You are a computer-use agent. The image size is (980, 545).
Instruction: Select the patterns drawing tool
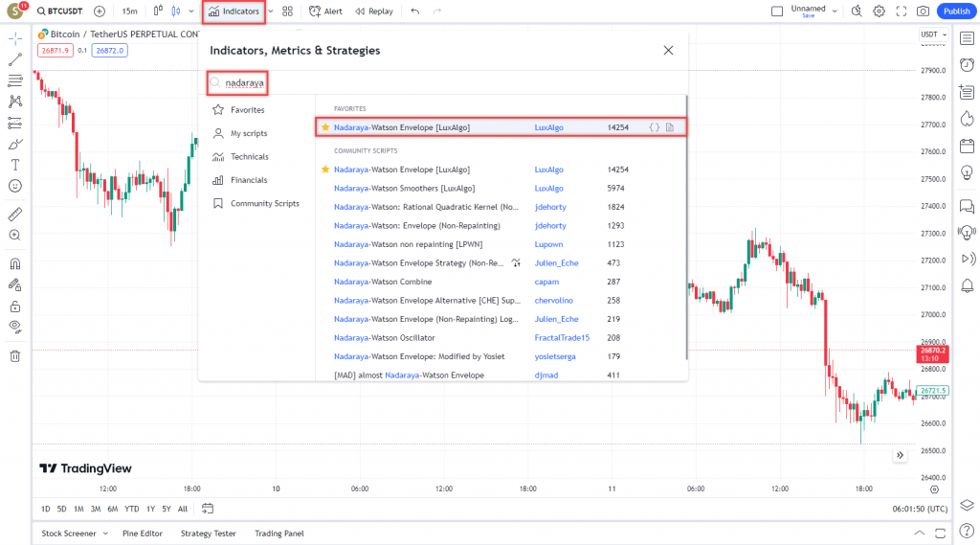pyautogui.click(x=15, y=102)
